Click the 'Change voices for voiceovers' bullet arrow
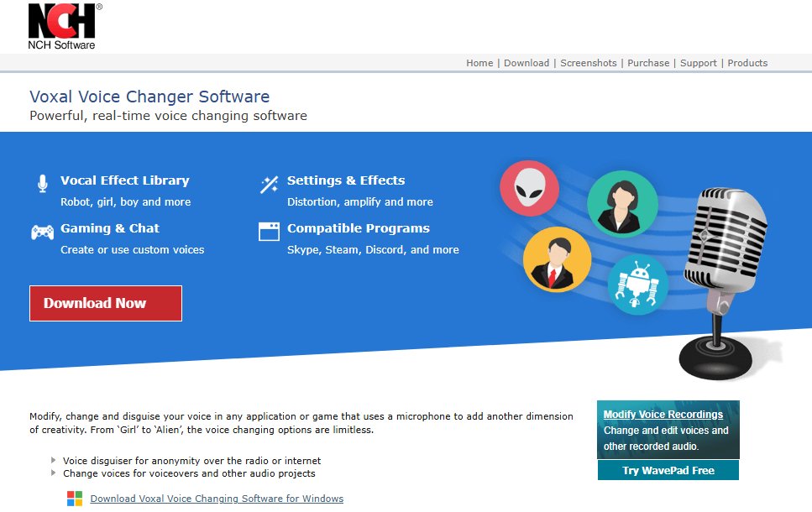The width and height of the screenshot is (812, 512). point(54,473)
